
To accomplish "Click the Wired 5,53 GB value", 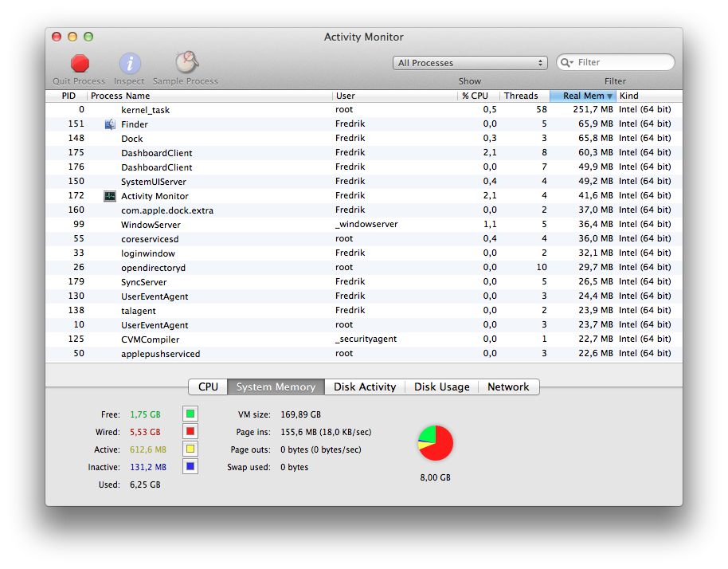I will click(145, 432).
